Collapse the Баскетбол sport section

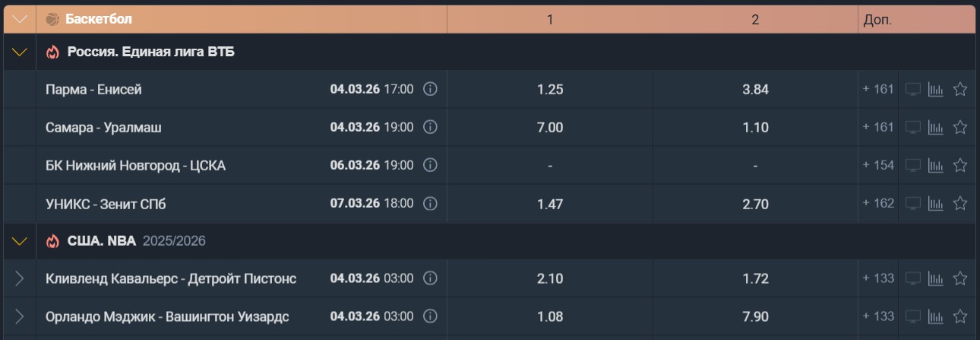[x=20, y=20]
